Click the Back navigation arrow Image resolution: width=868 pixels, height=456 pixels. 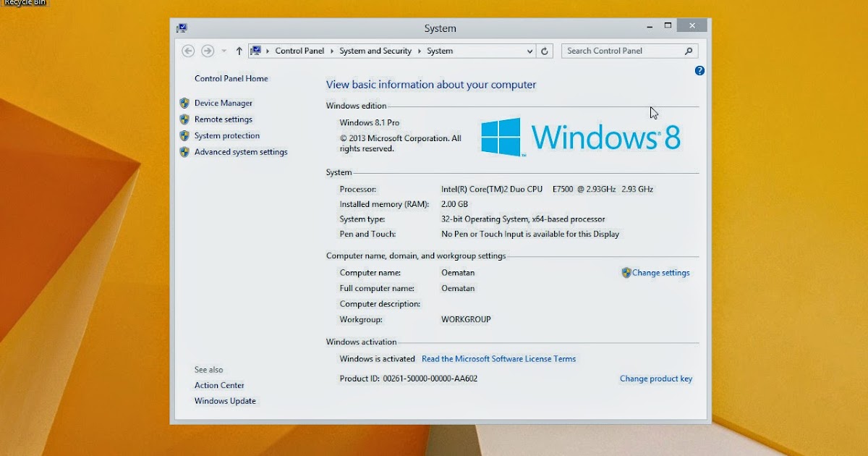pos(188,51)
